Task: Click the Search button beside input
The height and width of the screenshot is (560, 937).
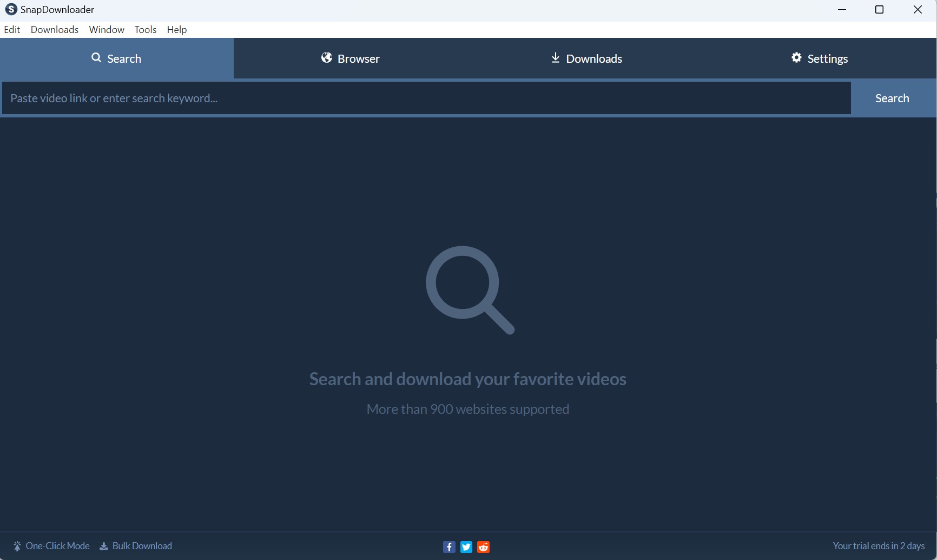Action: click(x=893, y=98)
